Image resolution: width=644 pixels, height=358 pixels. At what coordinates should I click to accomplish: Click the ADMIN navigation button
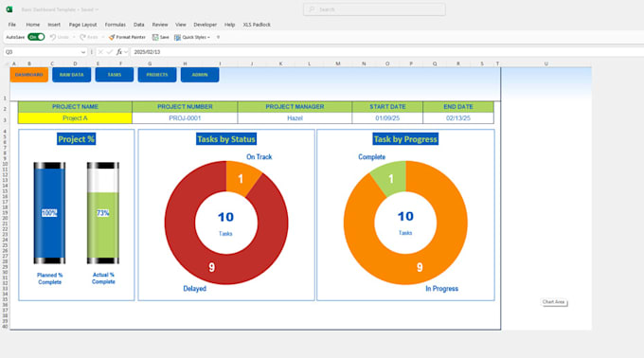pyautogui.click(x=200, y=75)
